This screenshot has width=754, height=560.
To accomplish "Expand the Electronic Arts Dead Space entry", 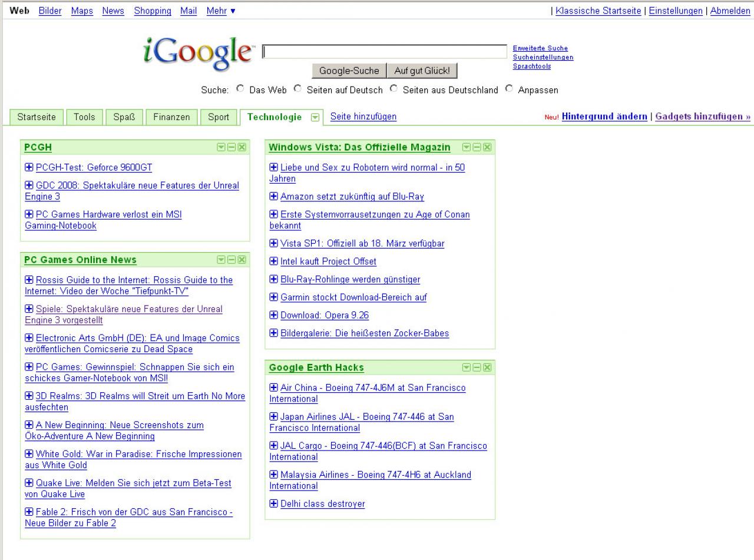I will click(29, 337).
